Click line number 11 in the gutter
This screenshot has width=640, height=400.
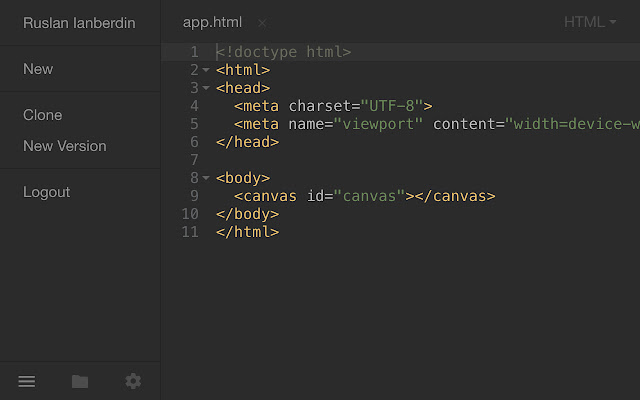tap(190, 232)
